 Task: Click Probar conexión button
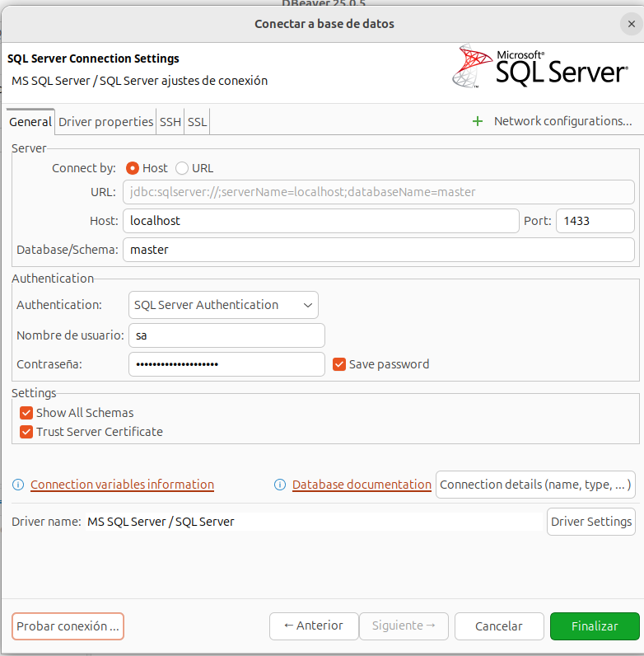68,626
